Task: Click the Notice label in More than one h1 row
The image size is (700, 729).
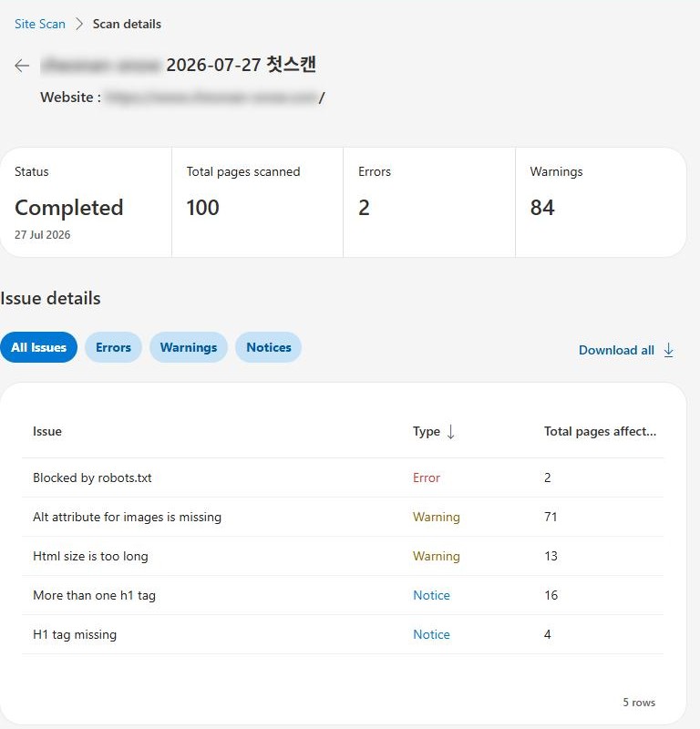Action: pos(431,595)
